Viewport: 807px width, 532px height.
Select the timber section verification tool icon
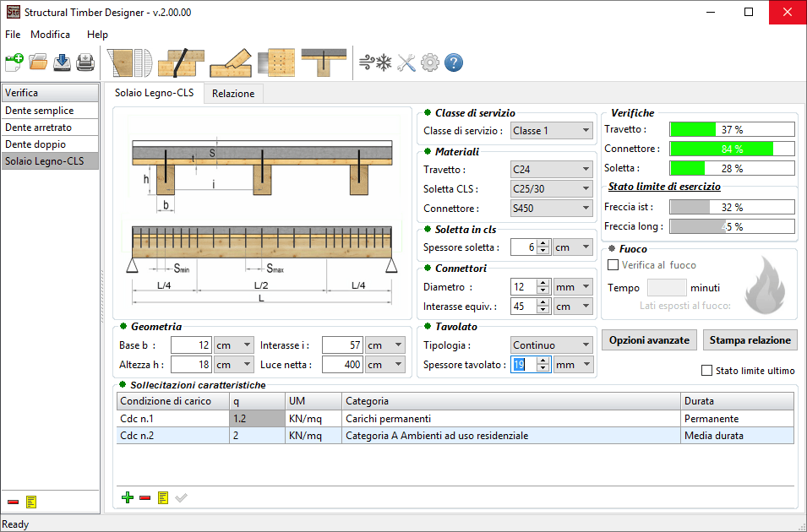coord(129,62)
